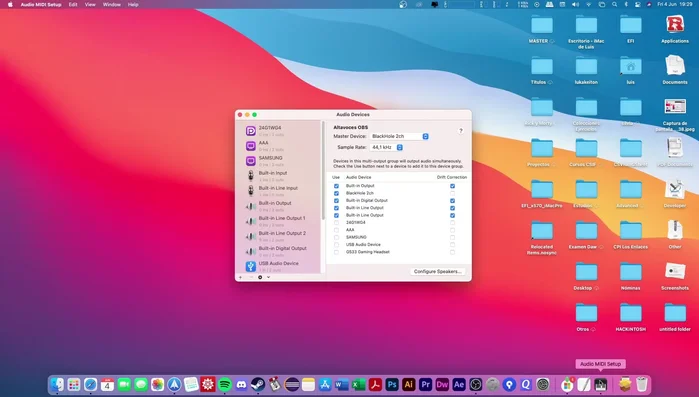Check Use for USB Audio Device
Viewport: 699px width, 397px height.
[337, 245]
